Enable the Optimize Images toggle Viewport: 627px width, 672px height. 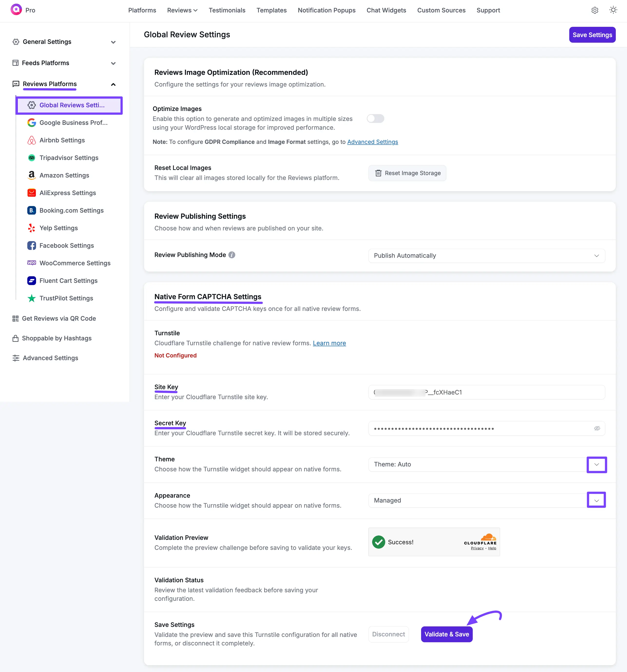[375, 118]
